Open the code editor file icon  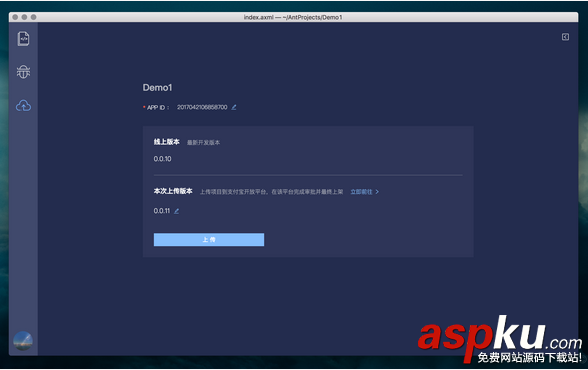(23, 39)
